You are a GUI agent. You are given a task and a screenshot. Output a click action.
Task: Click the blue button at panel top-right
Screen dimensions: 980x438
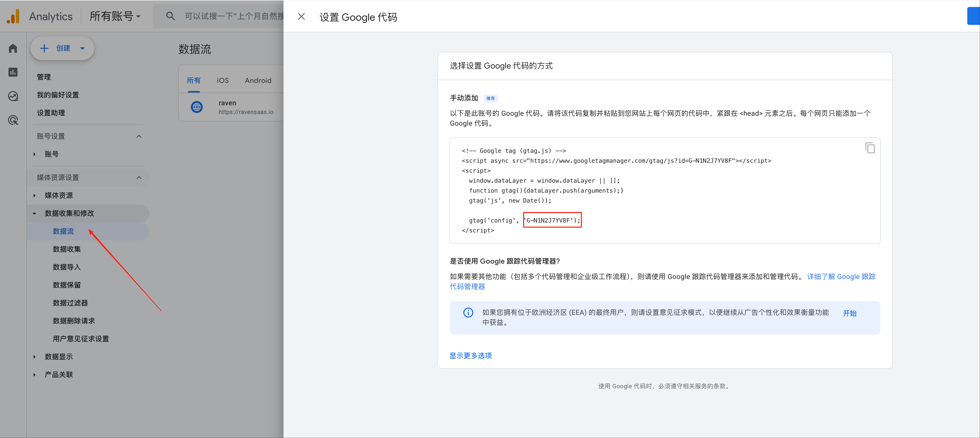(974, 16)
